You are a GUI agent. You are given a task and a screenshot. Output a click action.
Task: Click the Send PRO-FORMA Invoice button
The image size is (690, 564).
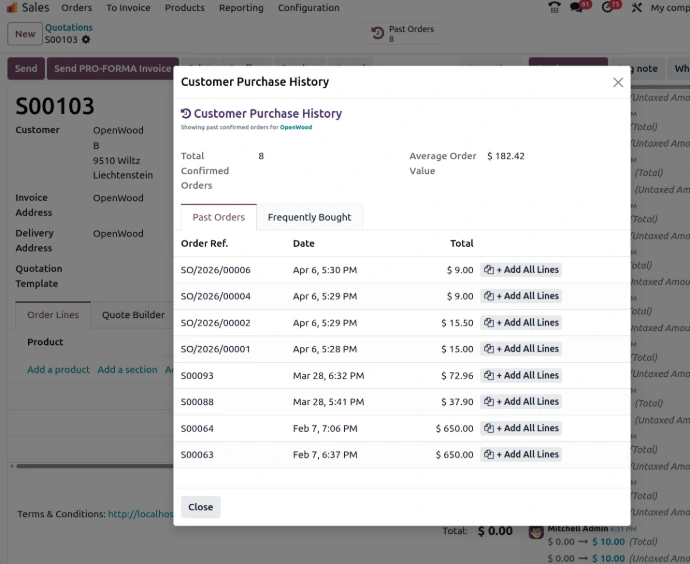click(x=112, y=69)
